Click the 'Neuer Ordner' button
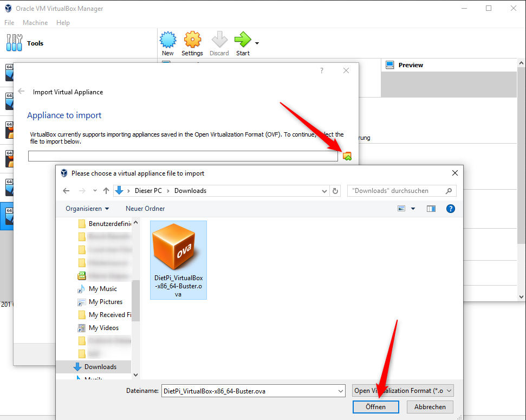 (x=145, y=209)
